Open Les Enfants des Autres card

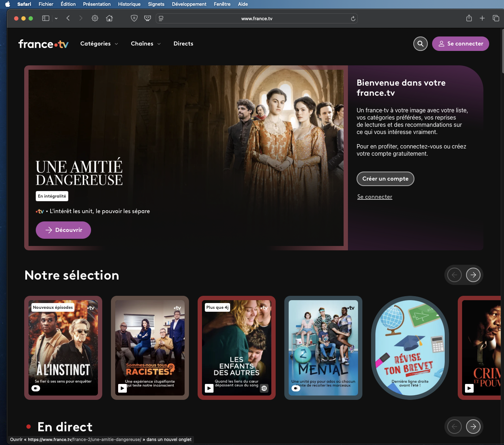point(237,348)
